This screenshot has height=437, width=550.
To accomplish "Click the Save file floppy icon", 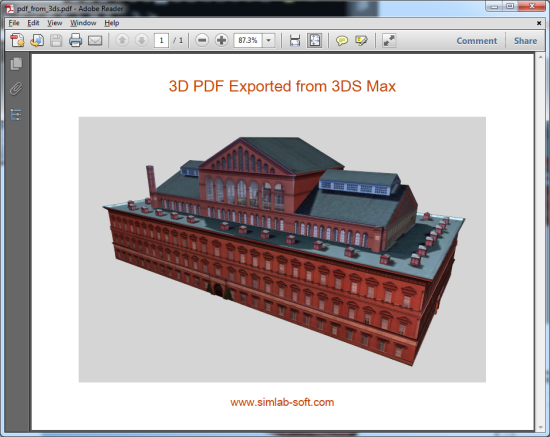I will [x=56, y=40].
